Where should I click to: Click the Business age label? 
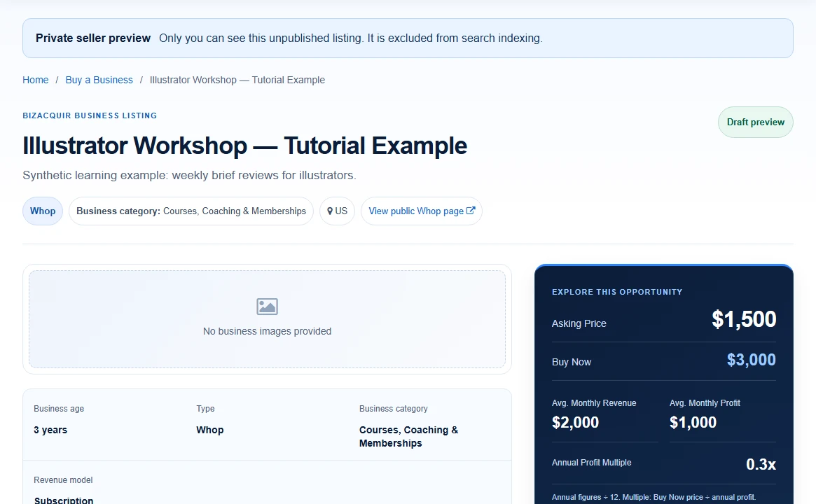59,409
